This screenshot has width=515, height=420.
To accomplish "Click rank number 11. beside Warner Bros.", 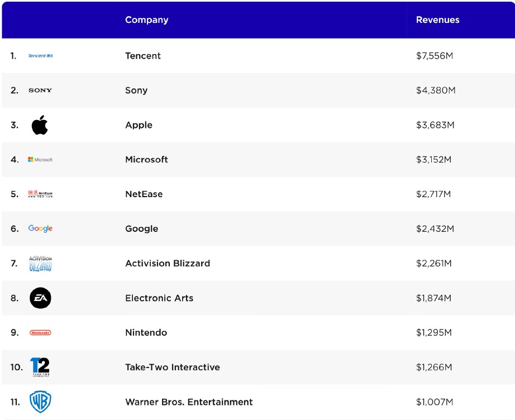I will tap(15, 402).
